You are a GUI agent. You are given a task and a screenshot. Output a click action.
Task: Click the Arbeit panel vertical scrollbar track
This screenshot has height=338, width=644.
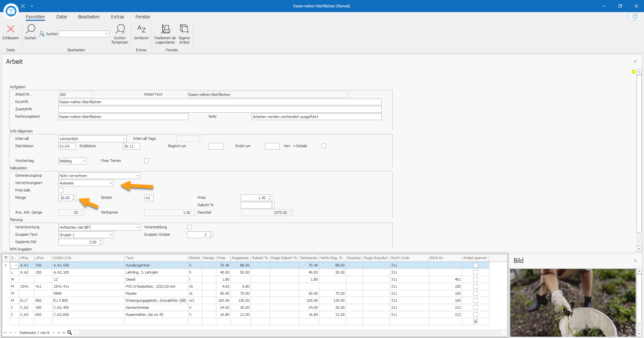(639, 160)
